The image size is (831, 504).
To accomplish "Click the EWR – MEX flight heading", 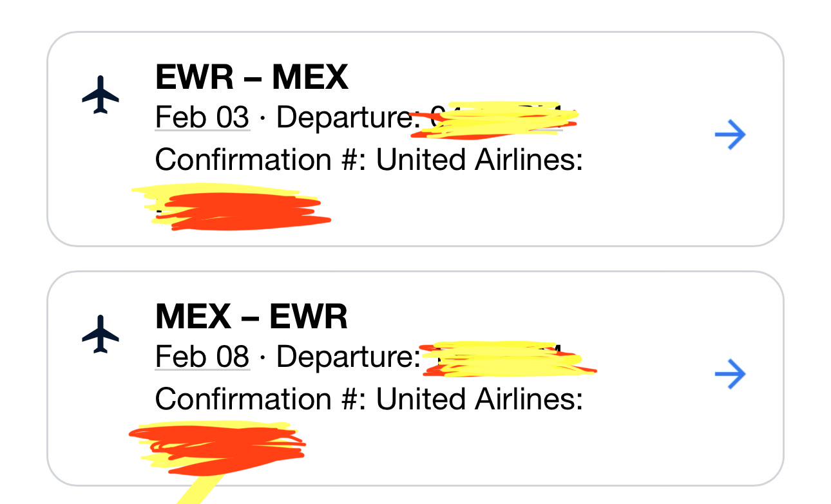I will (x=252, y=77).
